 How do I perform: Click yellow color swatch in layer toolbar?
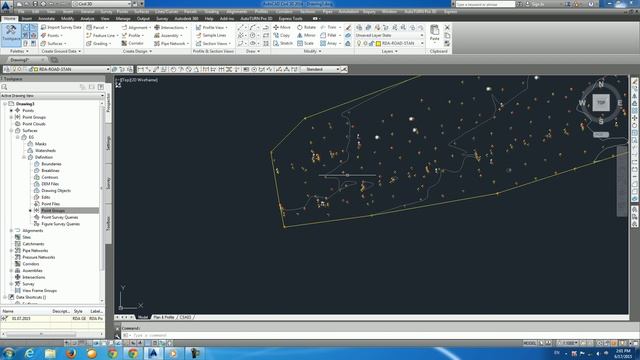36,69
